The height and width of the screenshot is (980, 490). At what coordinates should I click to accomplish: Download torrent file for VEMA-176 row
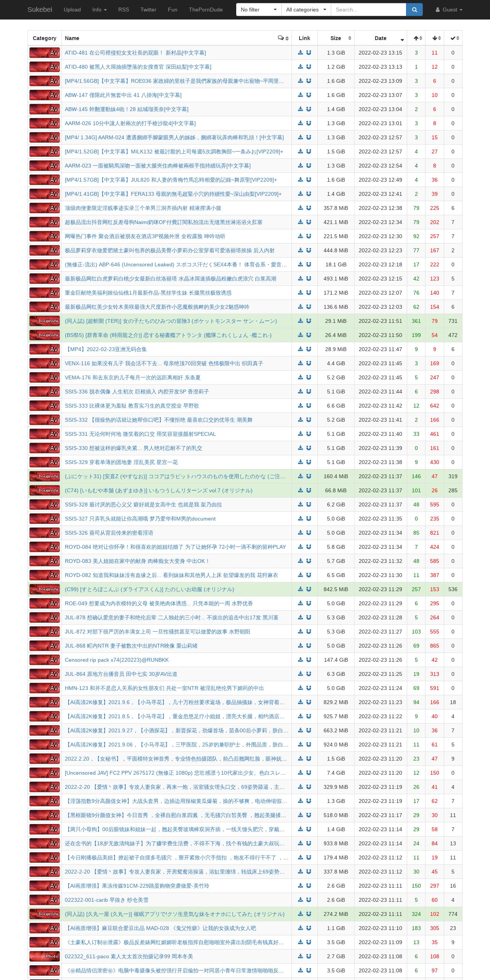point(300,377)
